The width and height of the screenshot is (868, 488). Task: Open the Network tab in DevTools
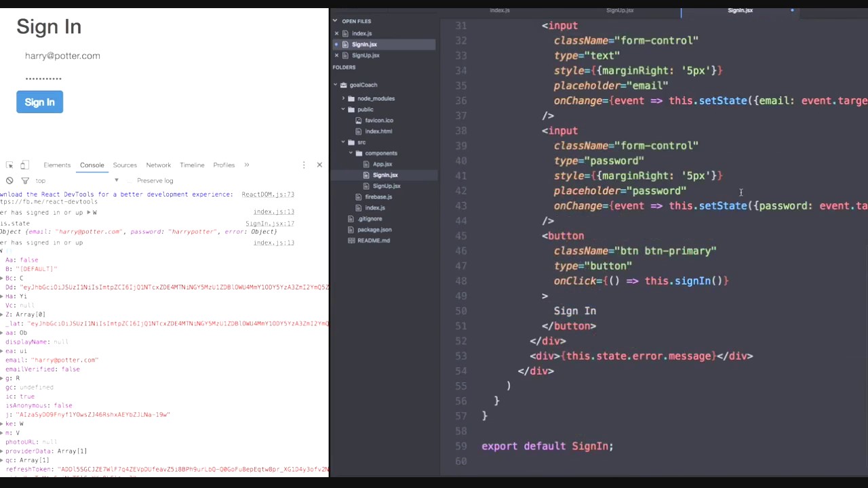tap(158, 165)
